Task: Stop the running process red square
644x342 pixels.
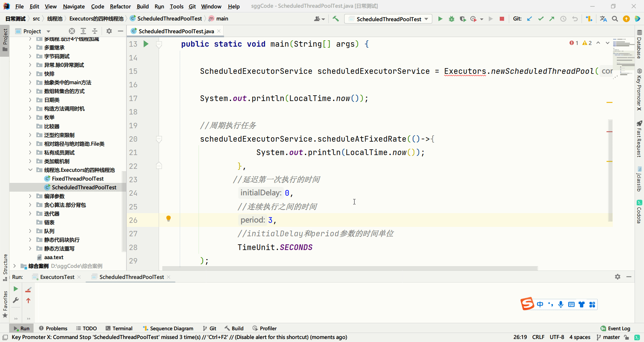Action: tap(502, 19)
